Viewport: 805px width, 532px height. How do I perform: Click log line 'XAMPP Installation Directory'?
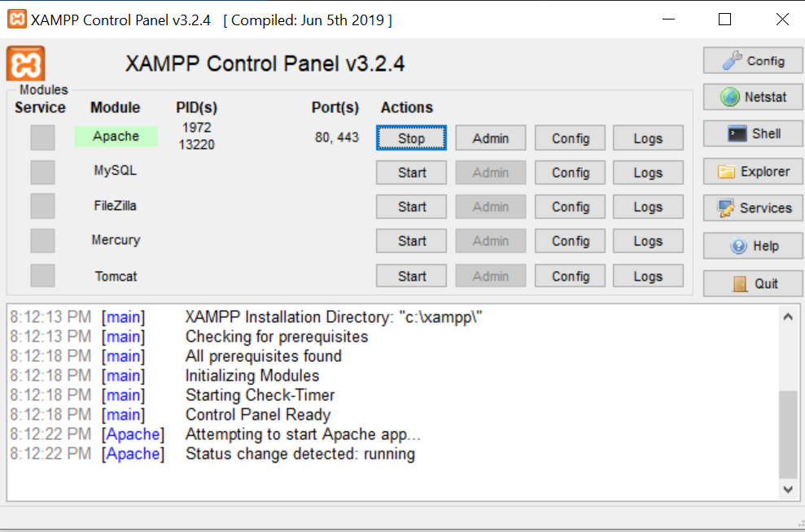pos(334,317)
